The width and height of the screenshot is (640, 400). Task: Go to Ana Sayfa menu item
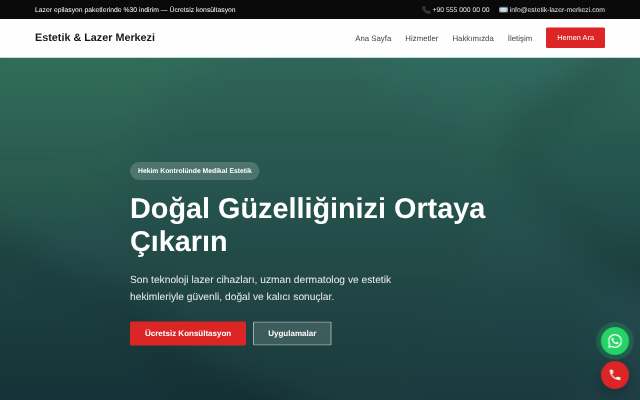click(373, 38)
